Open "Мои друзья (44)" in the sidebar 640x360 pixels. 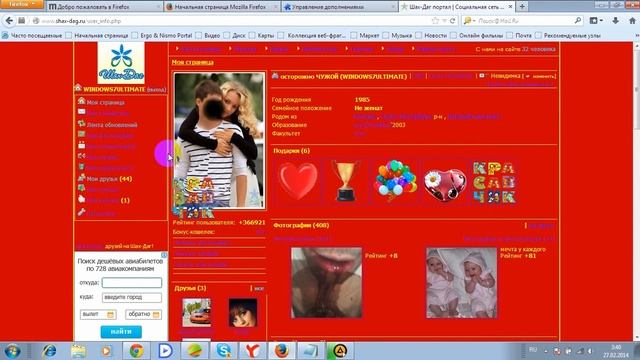[x=109, y=179]
